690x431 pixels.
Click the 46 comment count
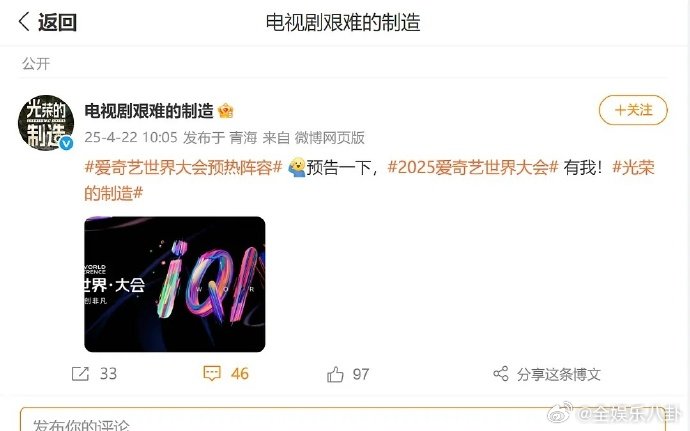[x=239, y=374]
